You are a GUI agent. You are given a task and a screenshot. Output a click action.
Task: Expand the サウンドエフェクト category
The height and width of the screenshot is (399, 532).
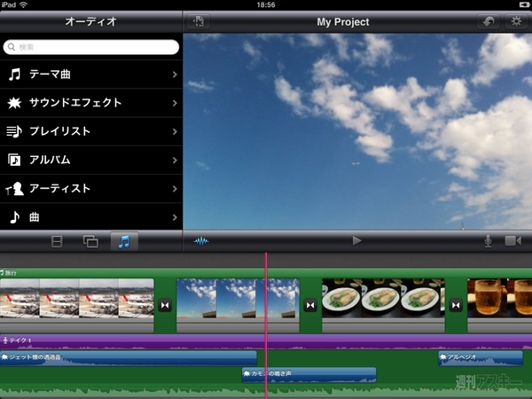91,103
